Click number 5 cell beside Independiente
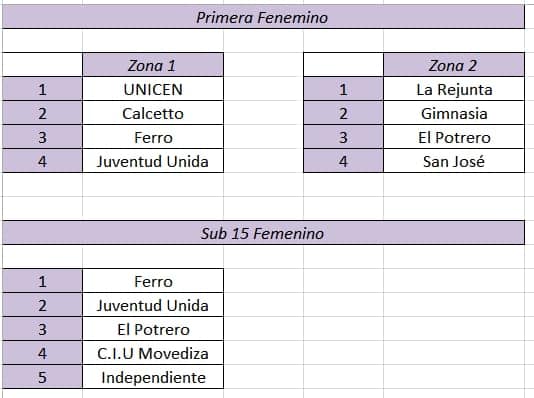 click(42, 377)
